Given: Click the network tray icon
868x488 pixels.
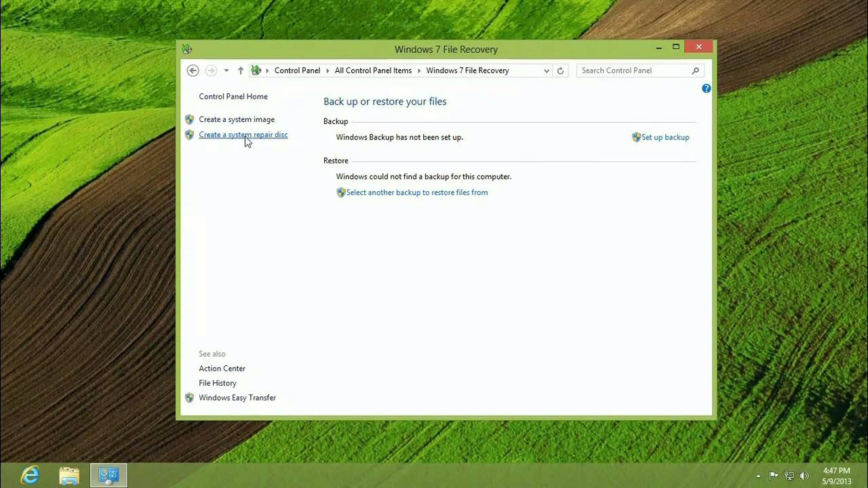Looking at the screenshot, I should coord(789,476).
